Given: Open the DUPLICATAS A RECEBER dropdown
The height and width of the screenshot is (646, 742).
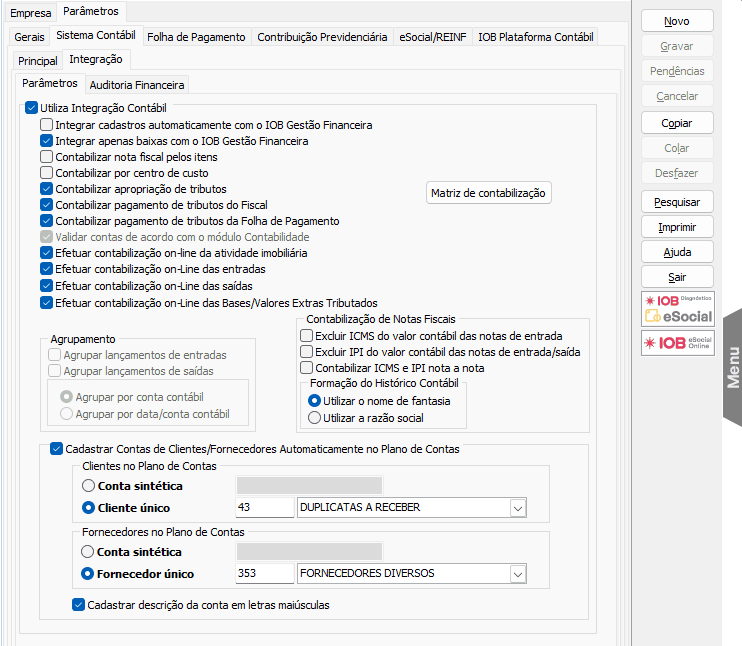Looking at the screenshot, I should 517,508.
